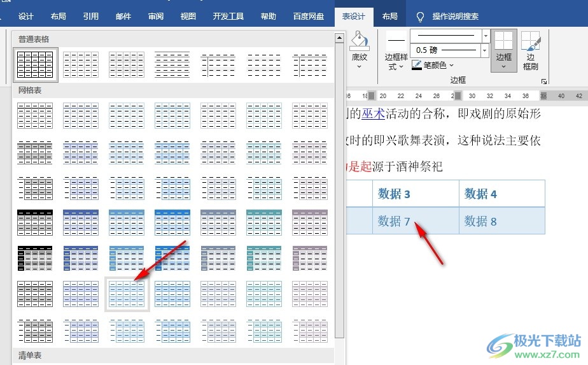588x365 pixels.
Task: Expand the 底纹 dropdown arrow
Action: 360,66
